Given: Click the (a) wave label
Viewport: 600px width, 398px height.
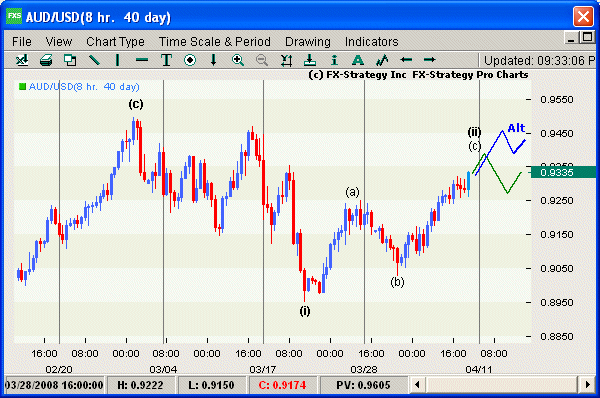Looking at the screenshot, I should tap(352, 192).
